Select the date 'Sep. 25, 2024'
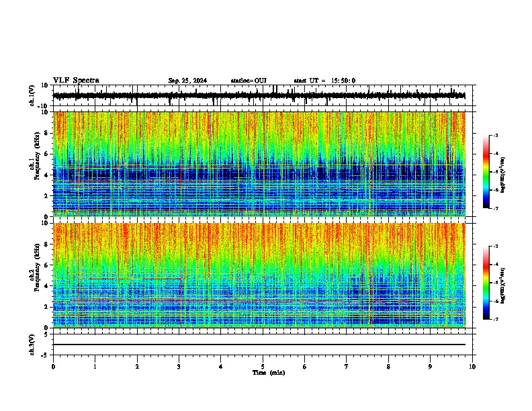This screenshot has height=411, width=532. click(187, 81)
